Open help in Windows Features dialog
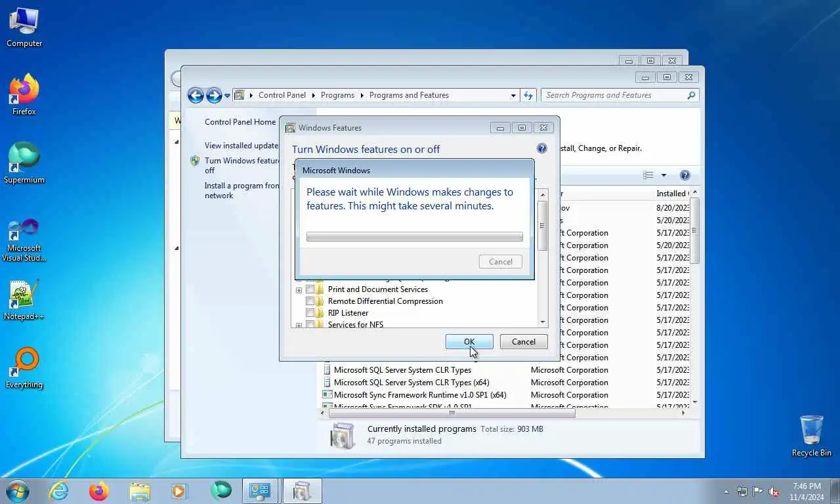 point(541,149)
